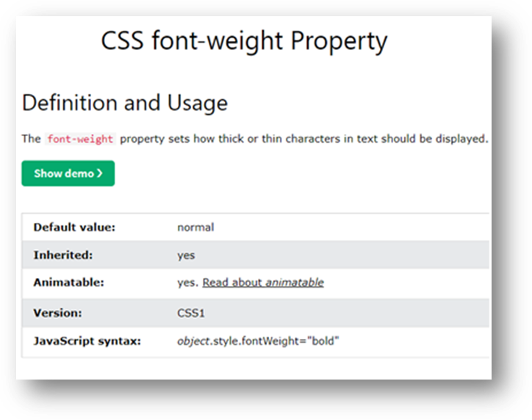
Task: Click the CSS font-weight Property page title
Action: [244, 41]
